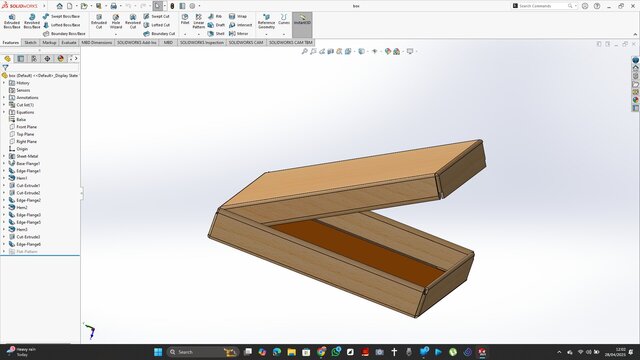Image resolution: width=640 pixels, height=360 pixels.
Task: Select the Revolved Cut tool
Action: (133, 21)
